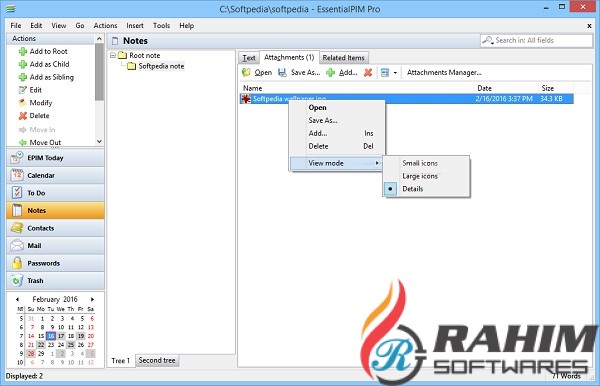Viewport: 600px width, 386px height.
Task: Click the Root note folder icon
Action: point(122,55)
